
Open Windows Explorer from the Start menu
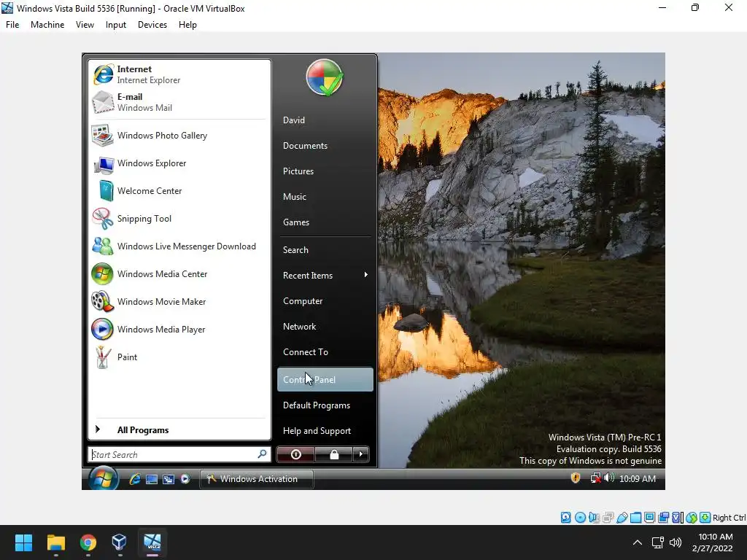[179, 163]
